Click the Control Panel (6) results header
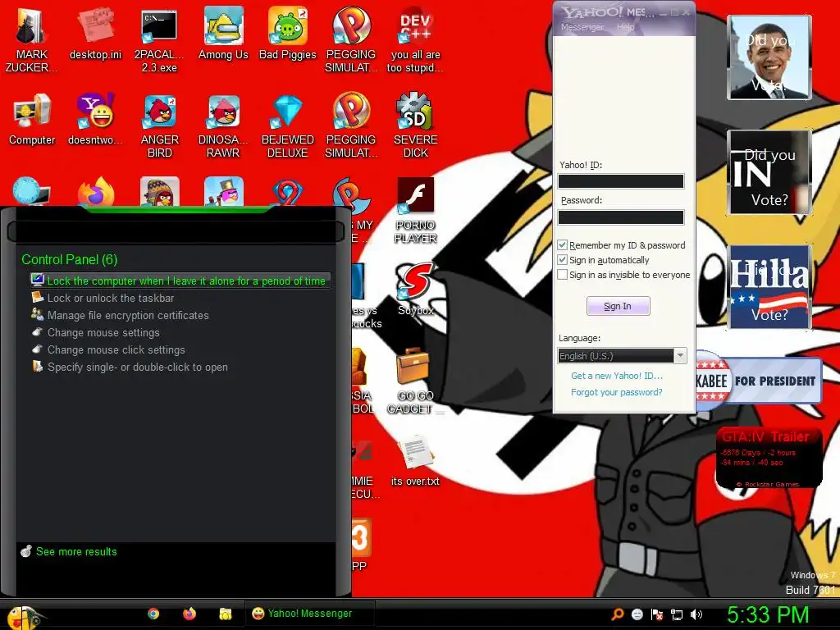840x630 pixels. point(69,259)
